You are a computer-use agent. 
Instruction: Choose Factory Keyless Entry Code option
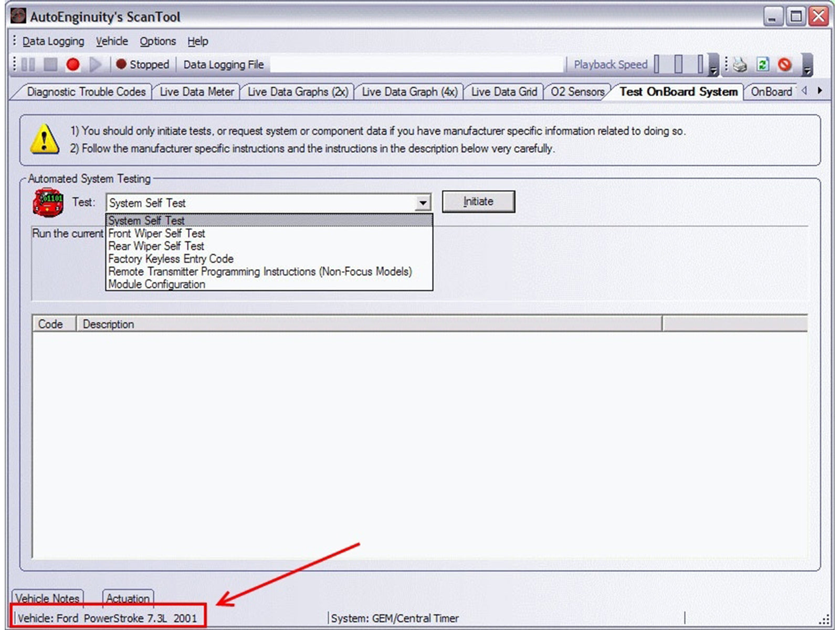point(171,259)
